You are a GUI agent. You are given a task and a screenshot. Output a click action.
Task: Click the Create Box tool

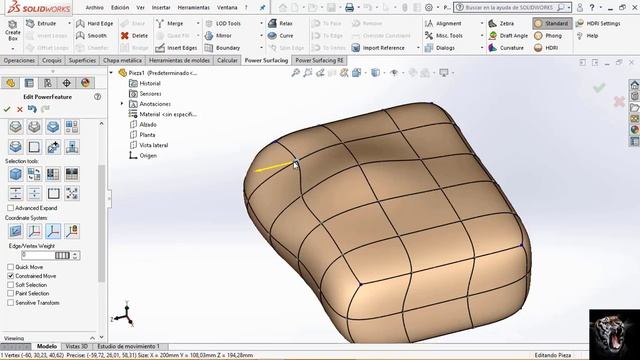[13, 30]
